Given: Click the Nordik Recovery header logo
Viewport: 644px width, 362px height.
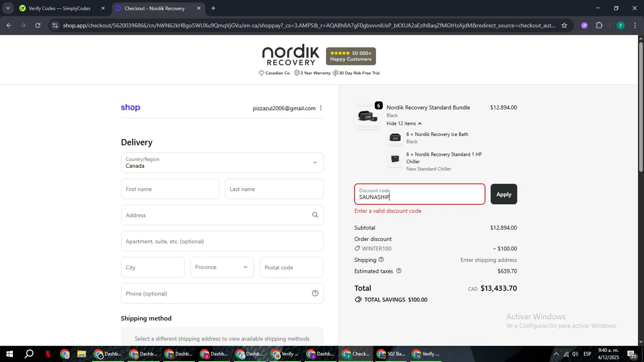Looking at the screenshot, I should click(291, 55).
